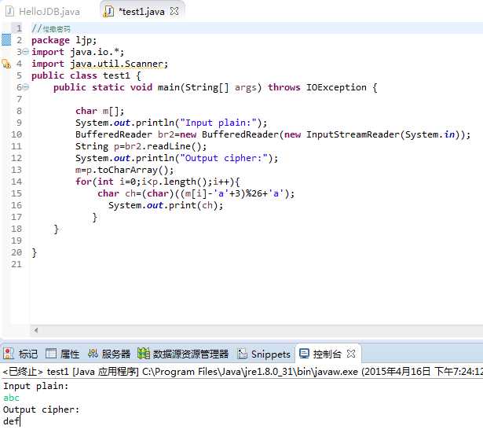Click console 'Output cipher:' line
The width and height of the screenshot is (483, 448).
(x=42, y=409)
